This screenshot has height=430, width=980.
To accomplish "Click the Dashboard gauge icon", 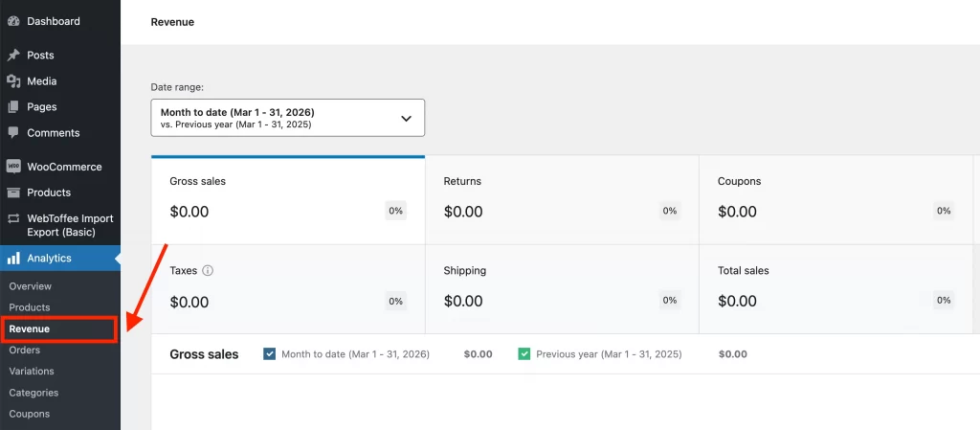I will click(x=13, y=21).
